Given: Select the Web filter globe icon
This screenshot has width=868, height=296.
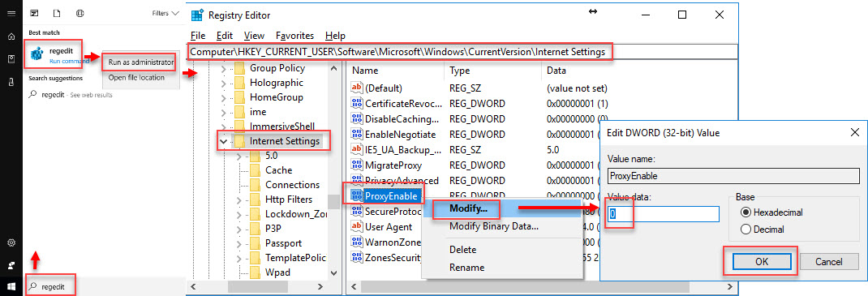Looking at the screenshot, I should coord(79,13).
